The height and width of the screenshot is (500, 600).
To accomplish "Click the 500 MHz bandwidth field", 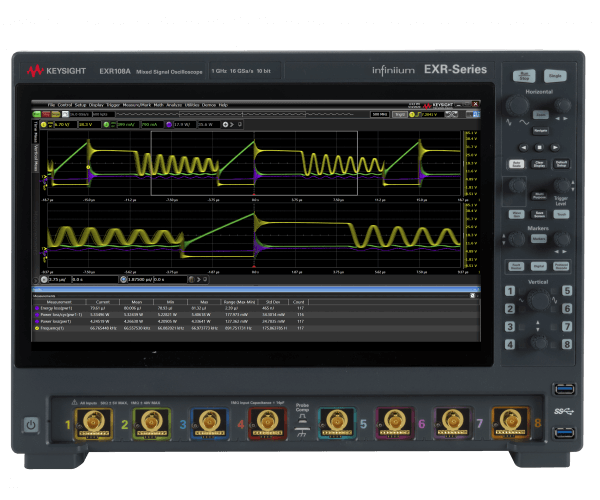I will tap(380, 114).
